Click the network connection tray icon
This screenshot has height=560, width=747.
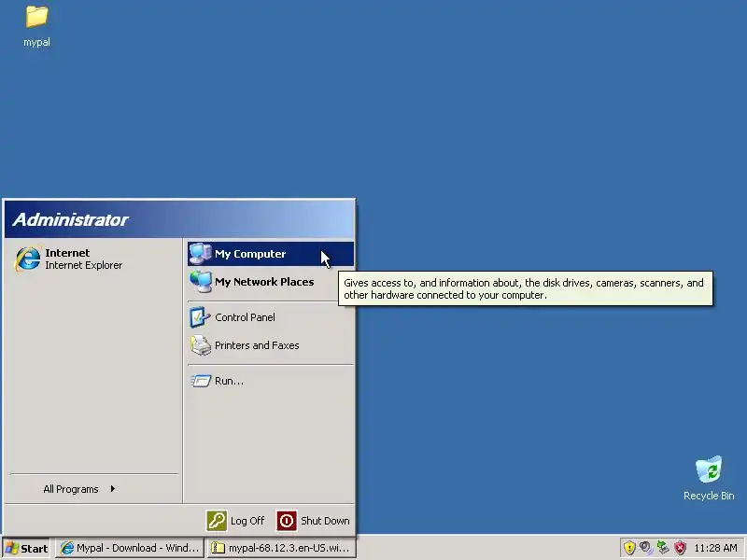[663, 547]
